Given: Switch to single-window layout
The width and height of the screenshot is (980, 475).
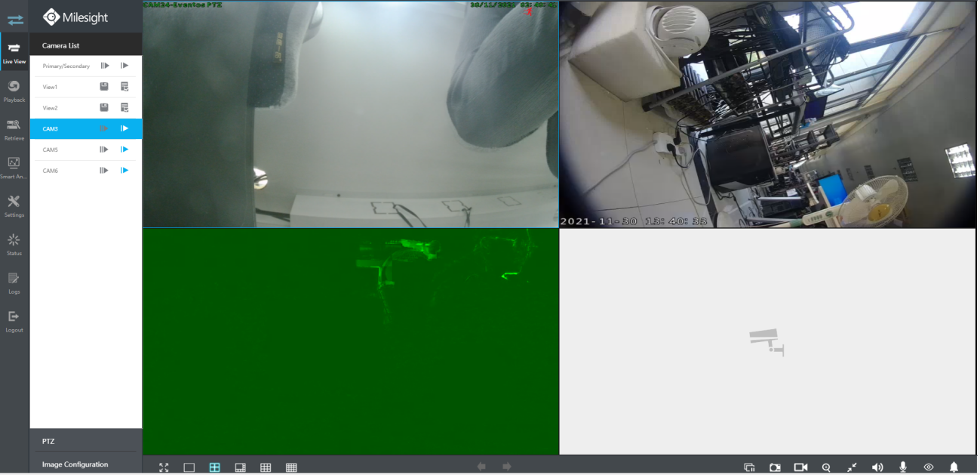Looking at the screenshot, I should 189,467.
